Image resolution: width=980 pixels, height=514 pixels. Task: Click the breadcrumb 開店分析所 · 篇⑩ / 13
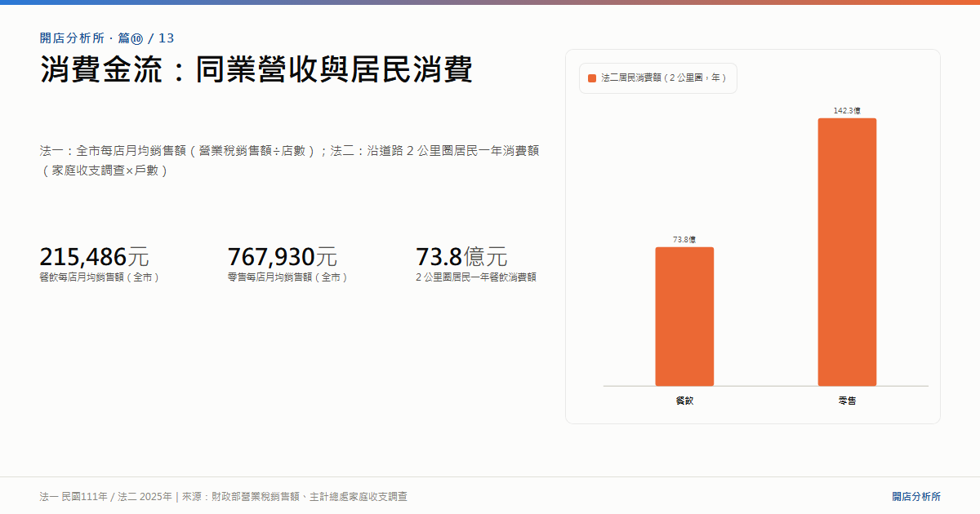pyautogui.click(x=107, y=38)
